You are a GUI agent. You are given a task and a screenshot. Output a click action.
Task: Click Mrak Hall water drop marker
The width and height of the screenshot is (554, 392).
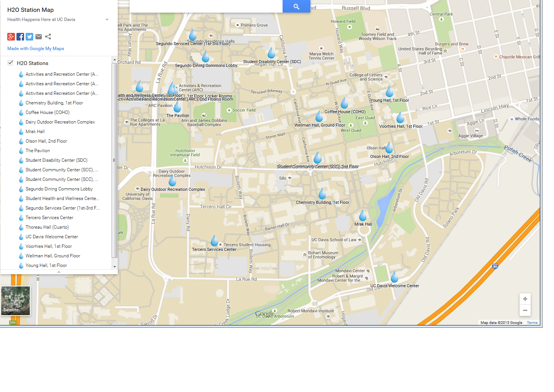[363, 216]
